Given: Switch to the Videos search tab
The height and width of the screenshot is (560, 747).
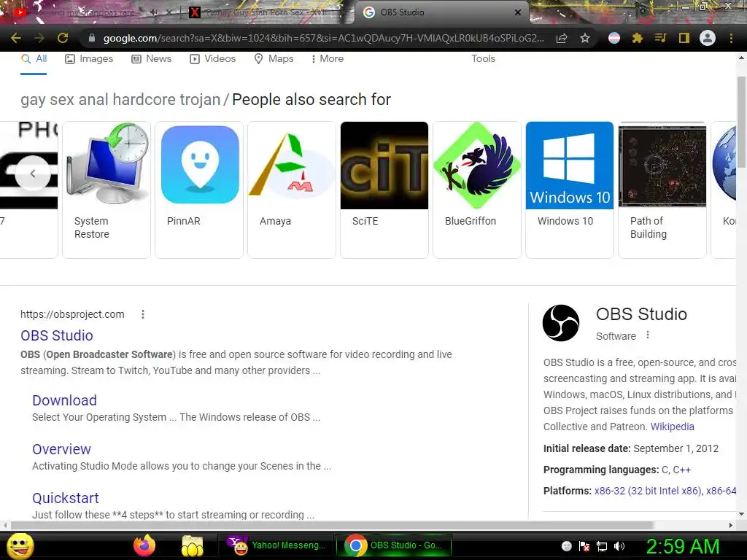Looking at the screenshot, I should pyautogui.click(x=212, y=59).
